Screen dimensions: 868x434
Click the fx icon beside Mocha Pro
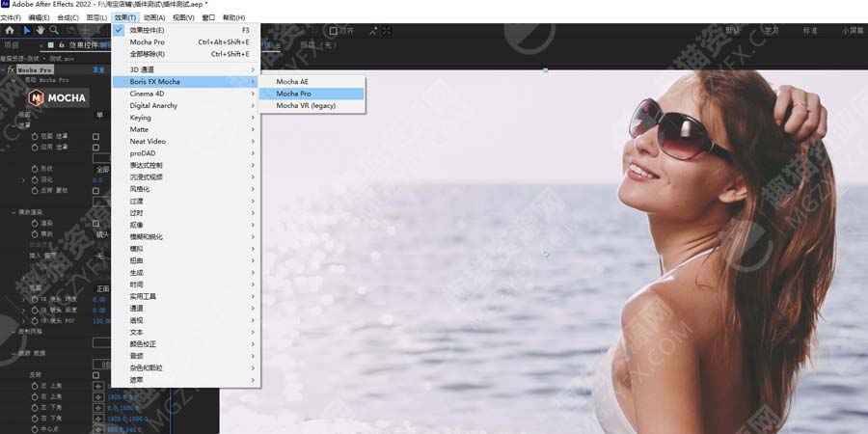tap(11, 70)
